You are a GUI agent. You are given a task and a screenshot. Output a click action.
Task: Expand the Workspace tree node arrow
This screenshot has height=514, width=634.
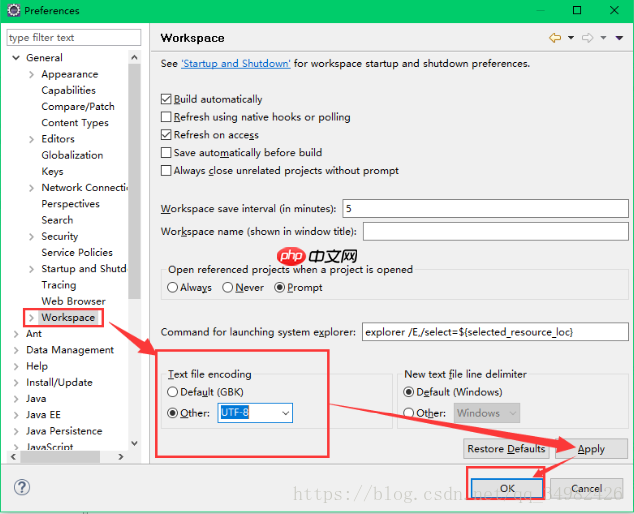32,318
